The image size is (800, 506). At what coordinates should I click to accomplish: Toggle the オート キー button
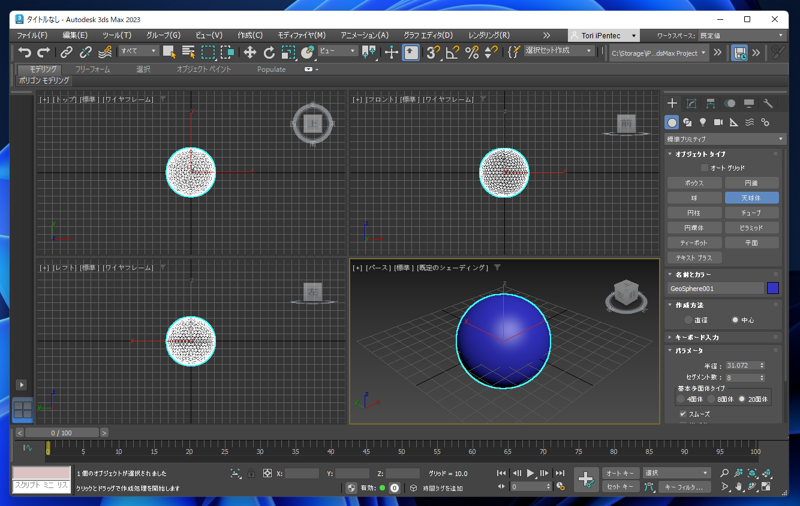pos(620,473)
